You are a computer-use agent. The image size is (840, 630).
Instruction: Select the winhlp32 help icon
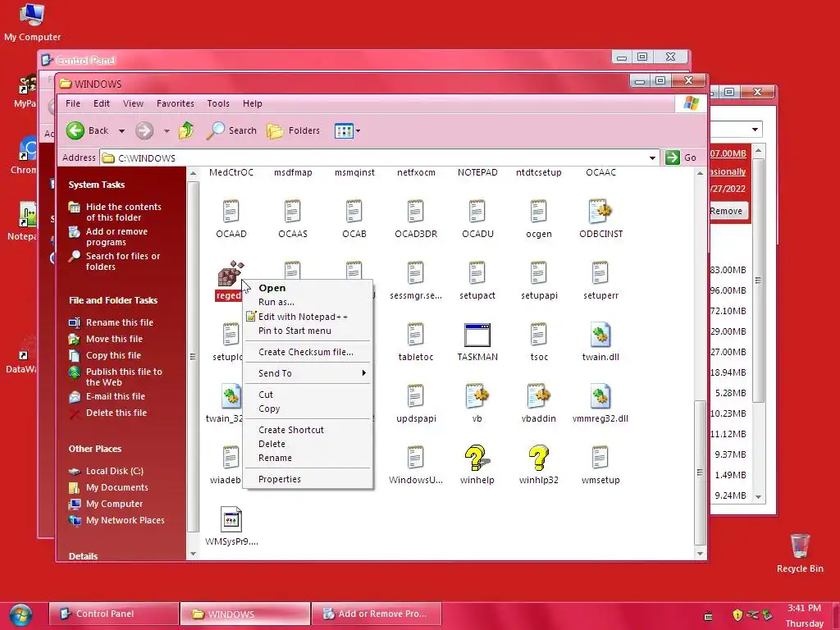point(538,458)
